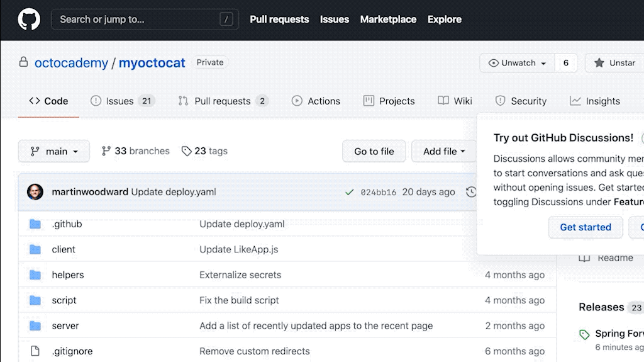Click the green check status icon
644x362 pixels.
click(349, 192)
